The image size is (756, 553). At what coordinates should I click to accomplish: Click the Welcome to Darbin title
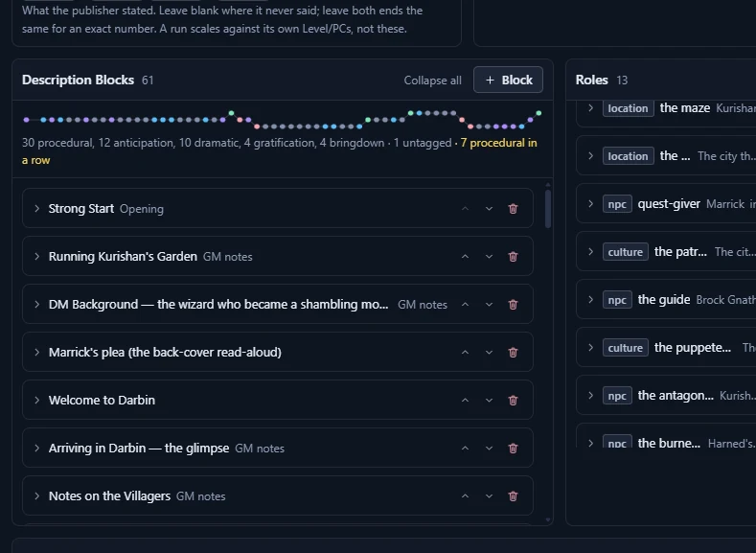pyautogui.click(x=102, y=401)
